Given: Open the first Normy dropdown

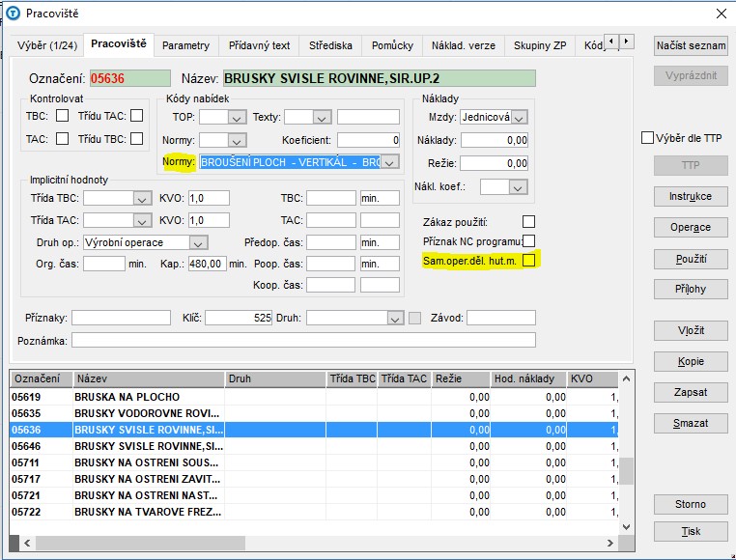Looking at the screenshot, I should 237,140.
